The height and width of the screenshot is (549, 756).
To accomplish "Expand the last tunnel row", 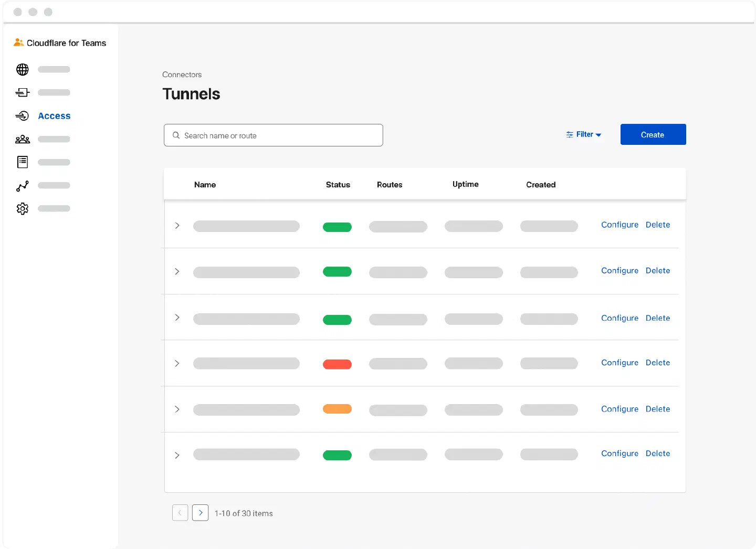I will coord(177,455).
